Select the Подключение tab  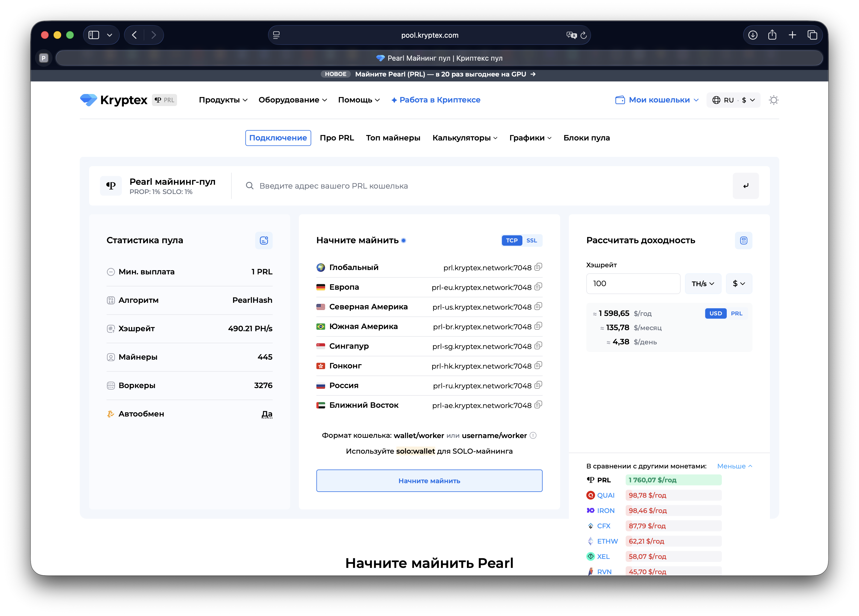coord(278,138)
